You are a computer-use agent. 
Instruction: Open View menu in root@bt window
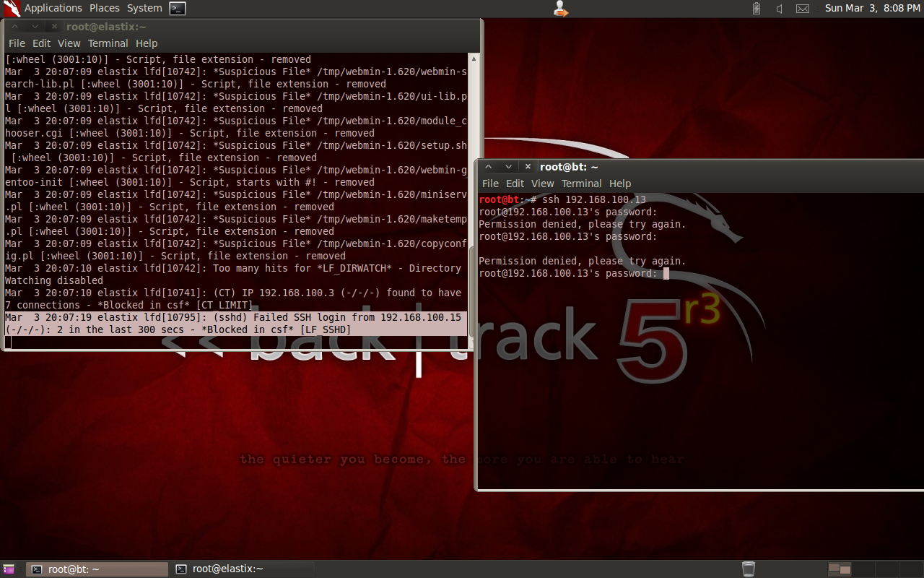[543, 184]
